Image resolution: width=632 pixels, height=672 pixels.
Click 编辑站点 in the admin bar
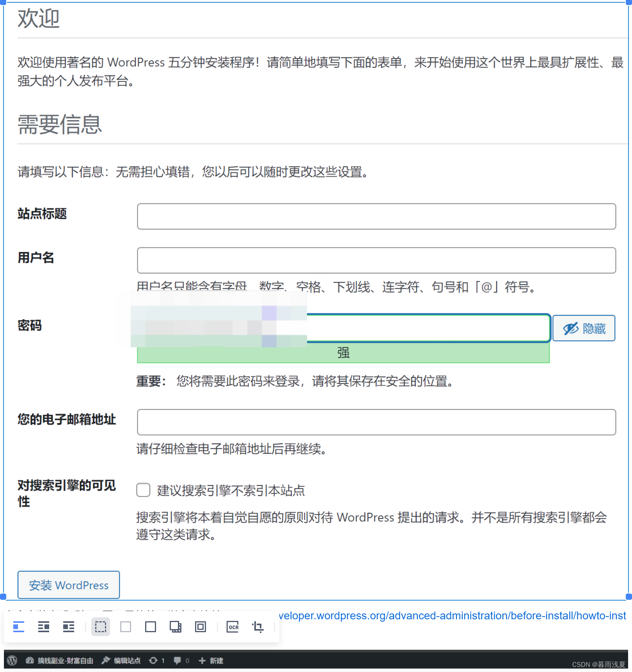pos(121,660)
